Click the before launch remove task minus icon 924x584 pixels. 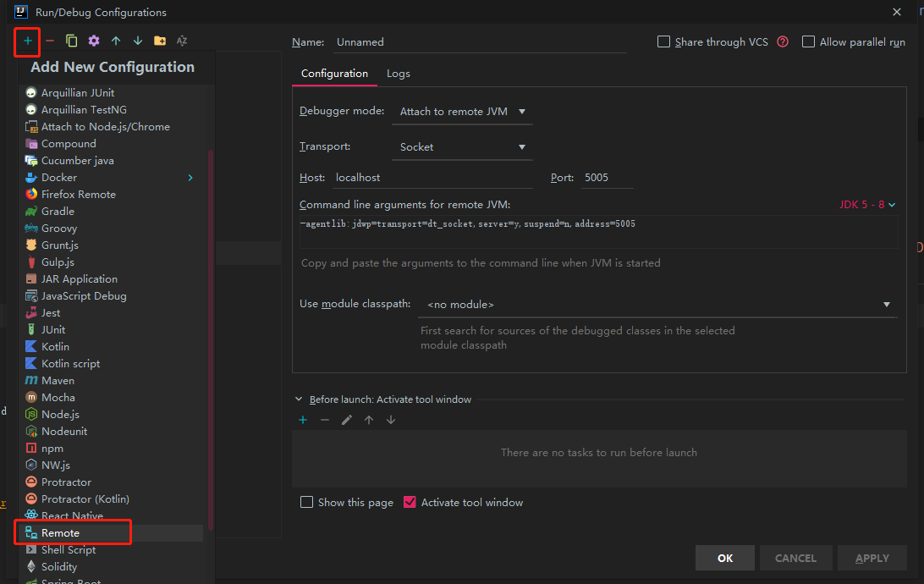(325, 420)
